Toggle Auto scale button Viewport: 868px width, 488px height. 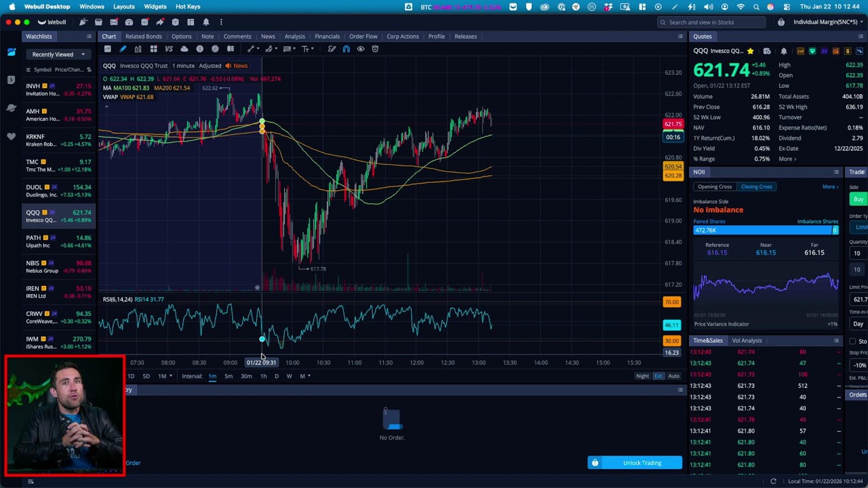tap(673, 376)
